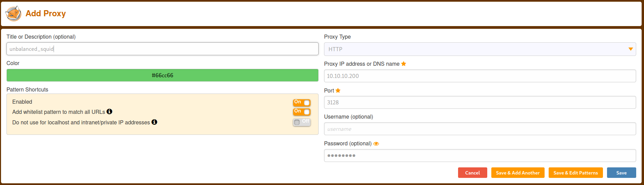
Task: Focus the Proxy IP address field
Action: pos(480,76)
